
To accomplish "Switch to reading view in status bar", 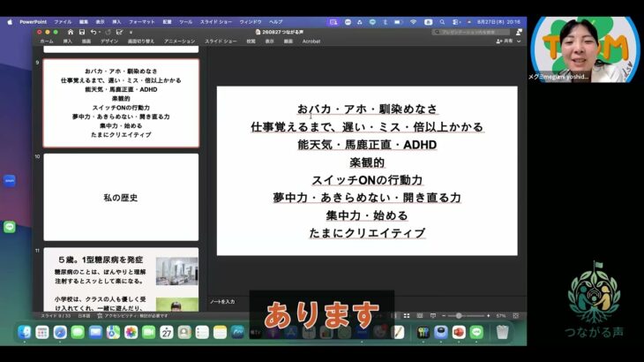I will 419,315.
